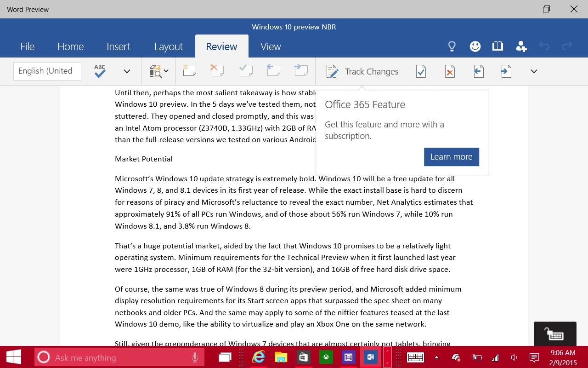The image size is (588, 368).
Task: Switch to the Insert ribbon tab
Action: (119, 46)
